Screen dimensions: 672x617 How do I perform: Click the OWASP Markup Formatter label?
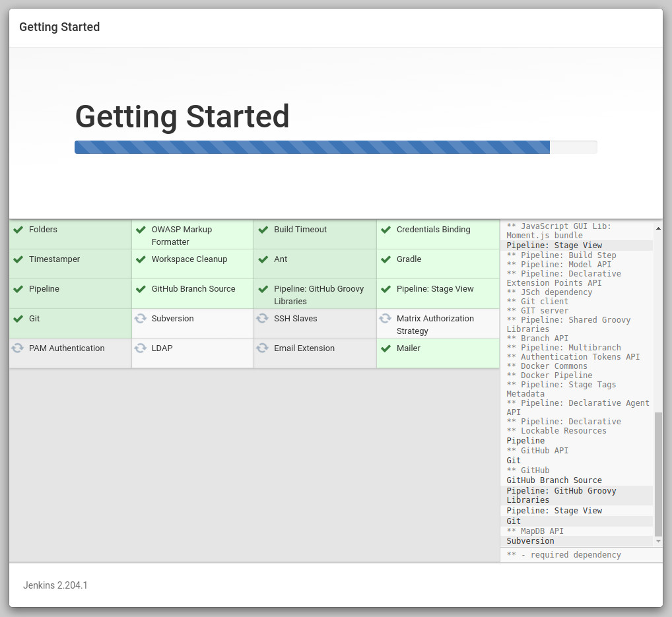pyautogui.click(x=182, y=236)
